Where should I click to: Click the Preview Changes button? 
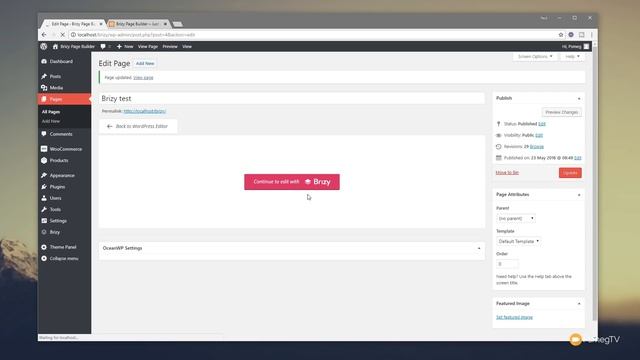(561, 112)
